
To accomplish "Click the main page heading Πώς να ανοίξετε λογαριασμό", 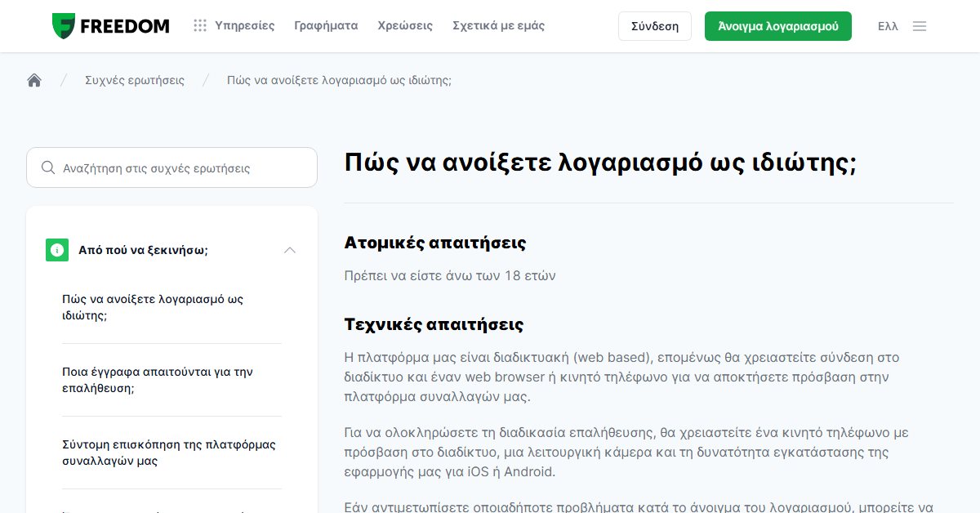I will coord(600,163).
